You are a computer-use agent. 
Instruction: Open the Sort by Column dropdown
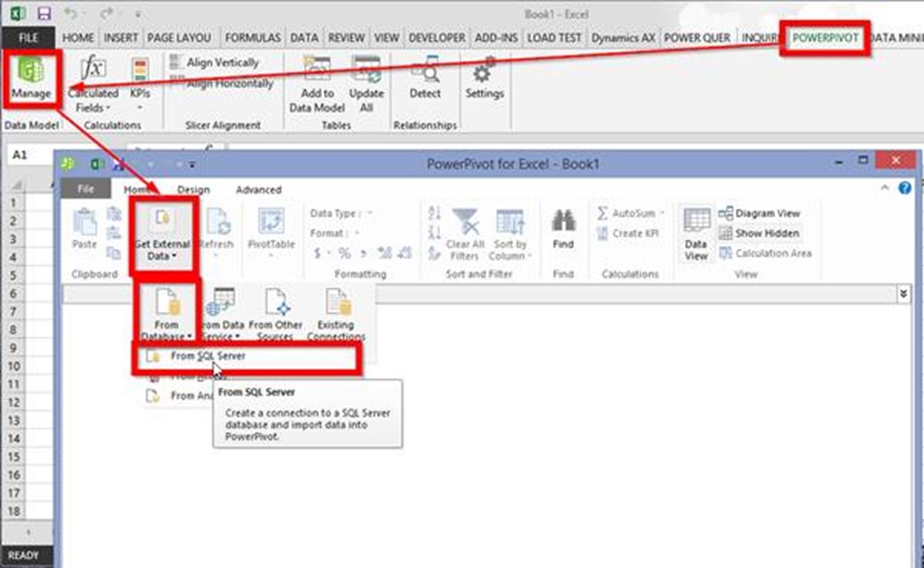point(511,235)
